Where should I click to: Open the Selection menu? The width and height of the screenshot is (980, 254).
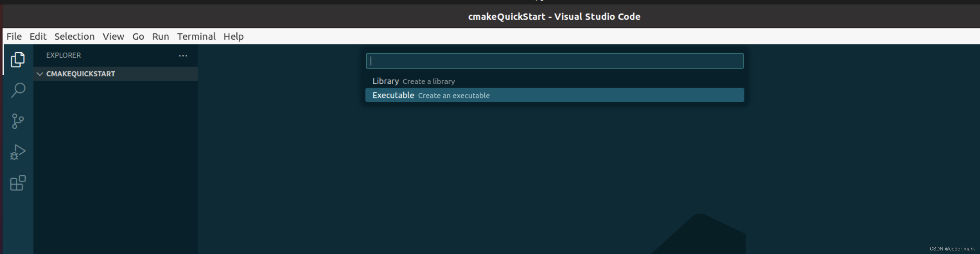[x=74, y=37]
